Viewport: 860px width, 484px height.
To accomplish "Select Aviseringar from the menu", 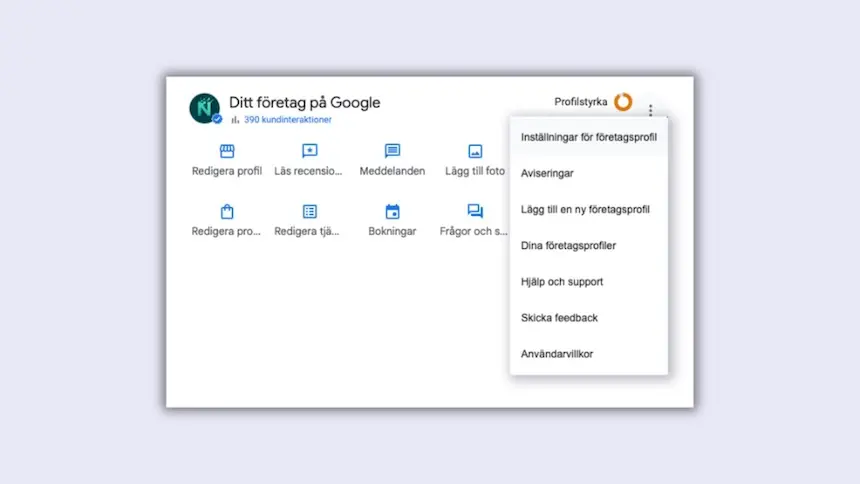I will (x=589, y=173).
